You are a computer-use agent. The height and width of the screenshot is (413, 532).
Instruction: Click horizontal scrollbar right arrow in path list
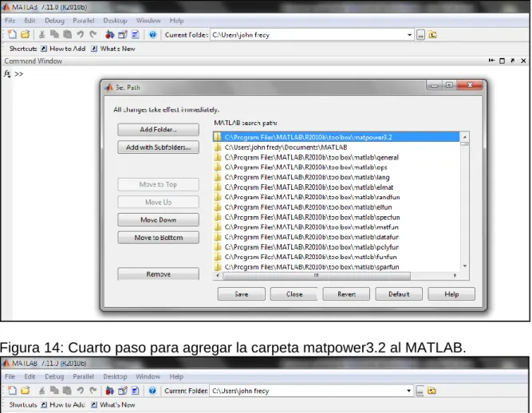(455, 276)
